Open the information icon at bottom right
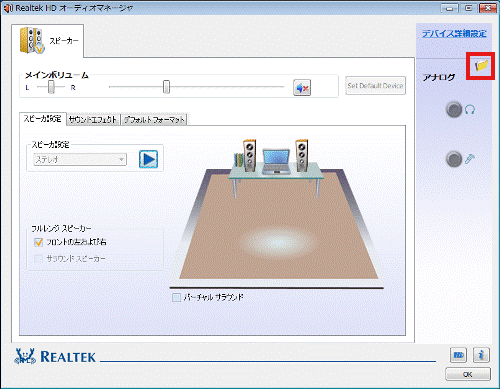500x389 pixels. click(x=481, y=355)
